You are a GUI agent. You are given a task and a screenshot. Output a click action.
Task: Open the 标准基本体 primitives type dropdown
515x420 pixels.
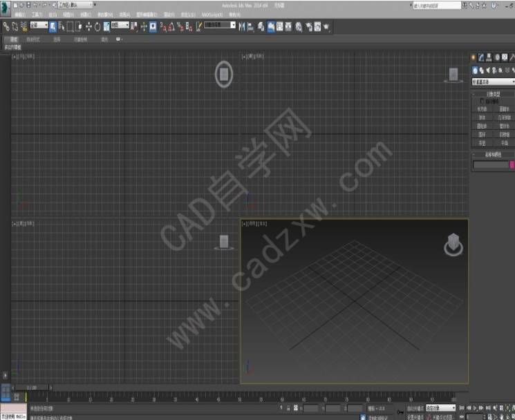tap(494, 82)
